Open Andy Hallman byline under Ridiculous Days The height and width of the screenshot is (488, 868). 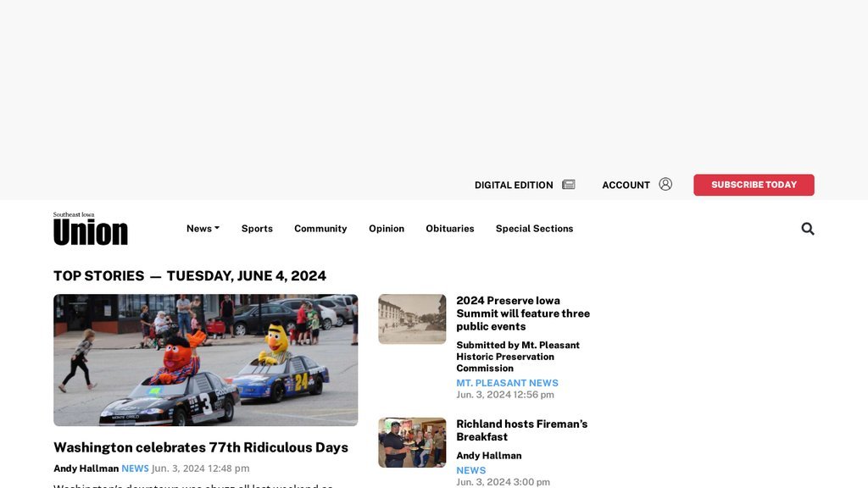[x=86, y=468]
